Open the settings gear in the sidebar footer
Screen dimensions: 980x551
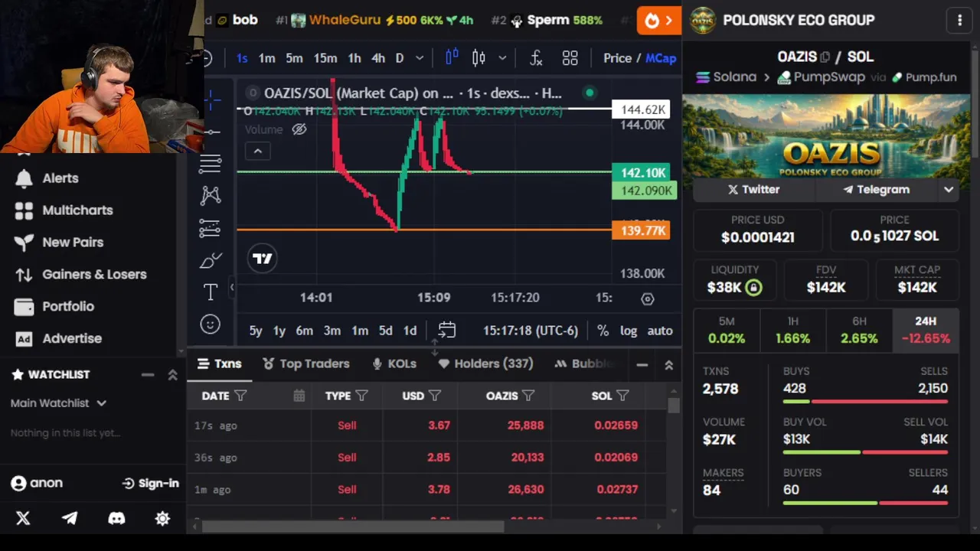(x=162, y=518)
